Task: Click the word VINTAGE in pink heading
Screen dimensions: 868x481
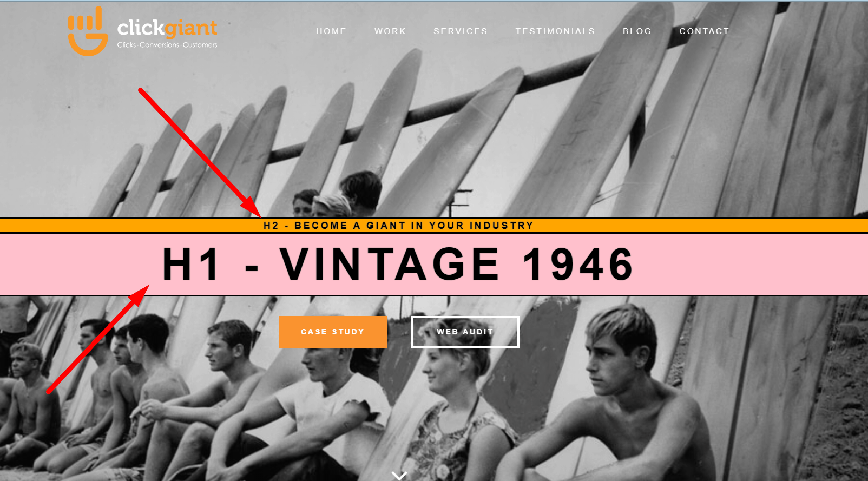Action: pos(390,264)
